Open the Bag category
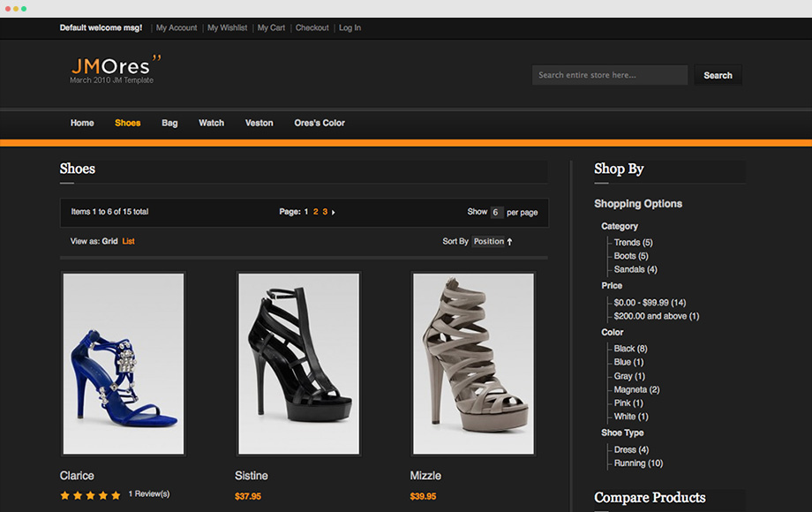 pyautogui.click(x=169, y=124)
